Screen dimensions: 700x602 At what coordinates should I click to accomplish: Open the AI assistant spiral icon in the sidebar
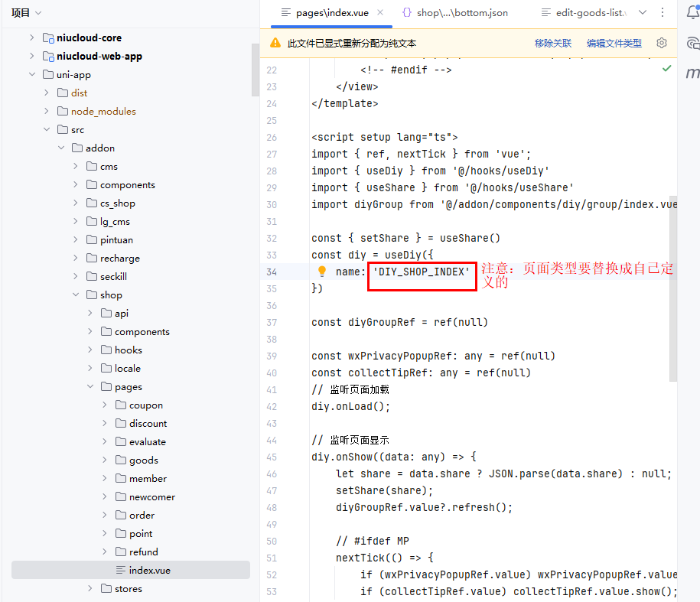coord(692,43)
